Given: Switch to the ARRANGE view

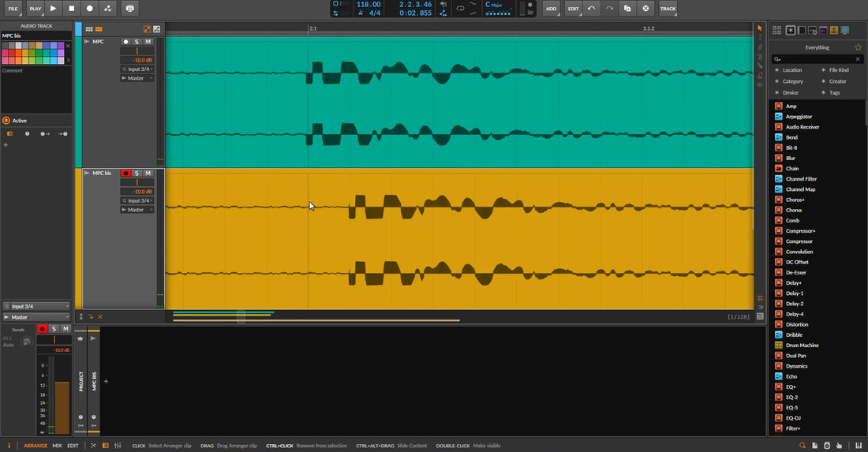Looking at the screenshot, I should pyautogui.click(x=36, y=446).
